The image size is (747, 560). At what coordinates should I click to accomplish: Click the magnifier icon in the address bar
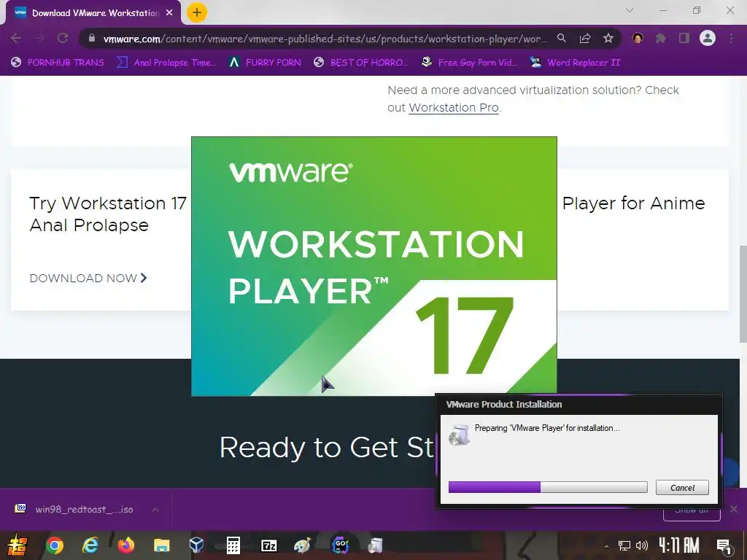pos(562,38)
